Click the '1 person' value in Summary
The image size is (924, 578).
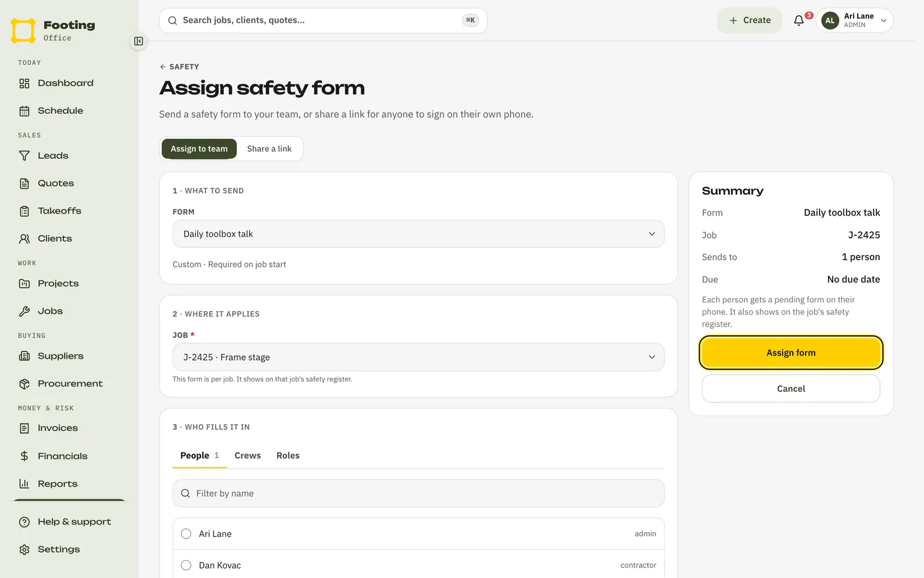[861, 257]
